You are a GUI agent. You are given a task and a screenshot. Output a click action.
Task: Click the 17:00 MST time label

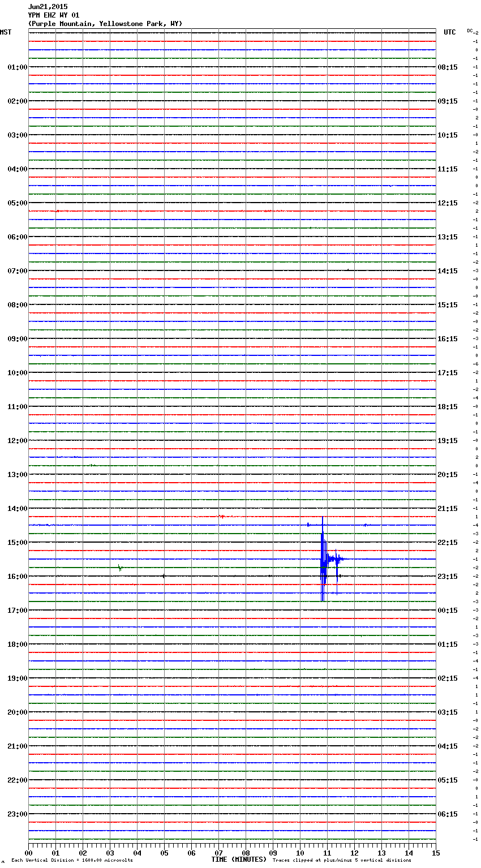18,611
